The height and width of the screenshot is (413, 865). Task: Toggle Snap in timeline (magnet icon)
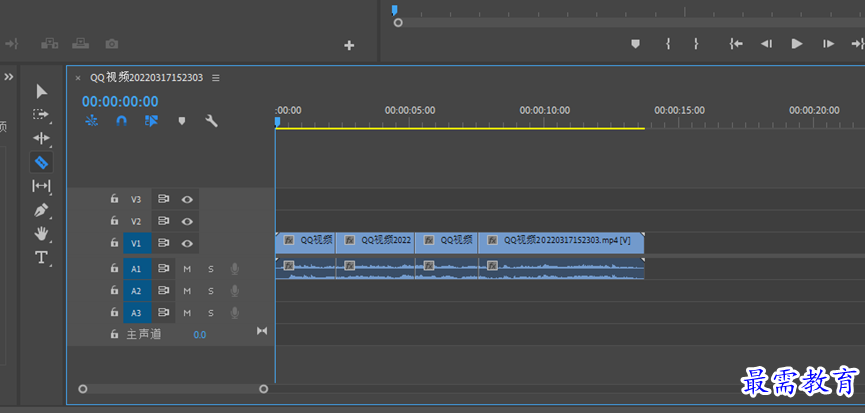coord(121,121)
